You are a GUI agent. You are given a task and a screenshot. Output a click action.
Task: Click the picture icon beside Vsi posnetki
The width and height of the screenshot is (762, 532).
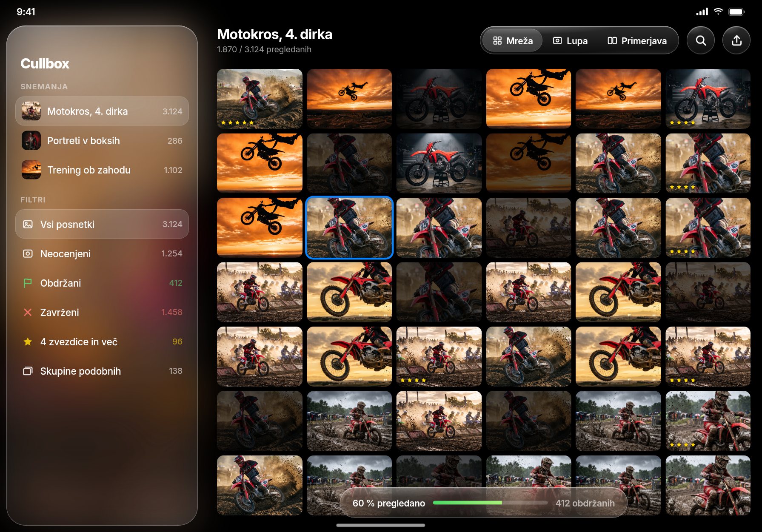point(28,224)
